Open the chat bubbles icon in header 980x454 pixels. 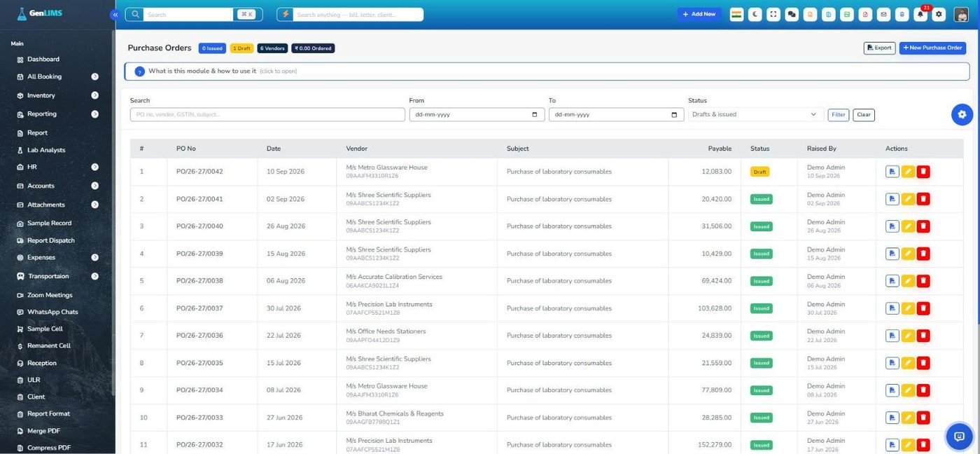coord(792,14)
